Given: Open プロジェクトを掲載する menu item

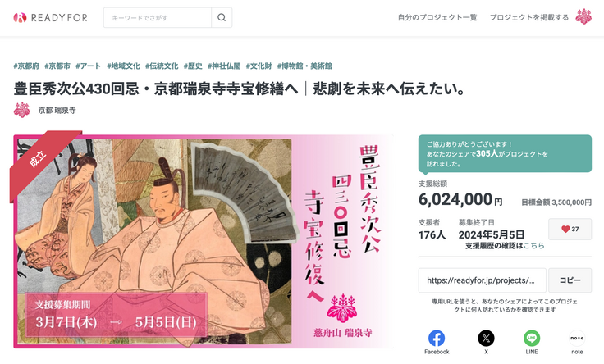Looking at the screenshot, I should [528, 18].
